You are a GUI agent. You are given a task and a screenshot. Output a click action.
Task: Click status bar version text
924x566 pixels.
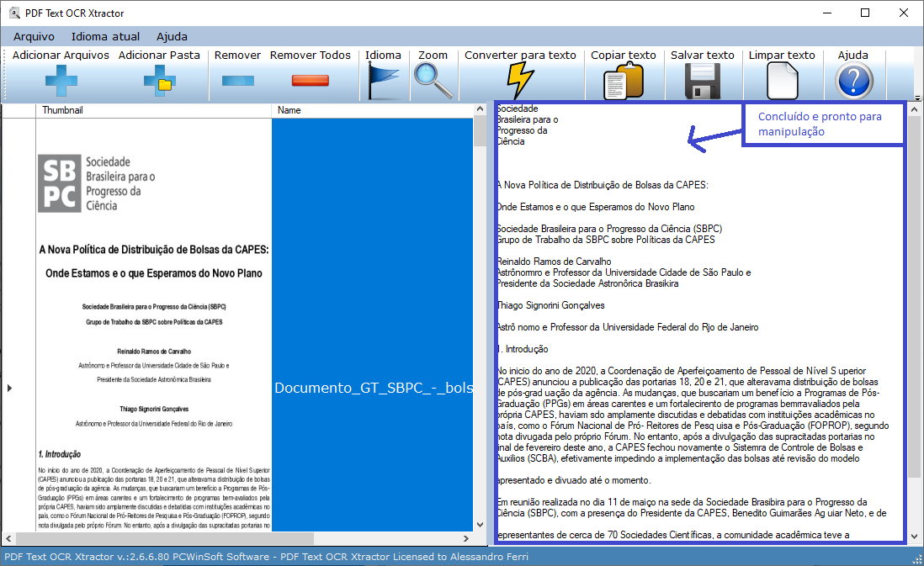tap(267, 557)
